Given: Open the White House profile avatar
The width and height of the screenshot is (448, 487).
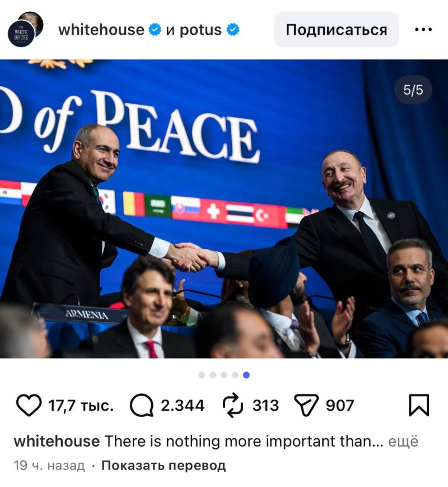Looking at the screenshot, I should tap(21, 34).
